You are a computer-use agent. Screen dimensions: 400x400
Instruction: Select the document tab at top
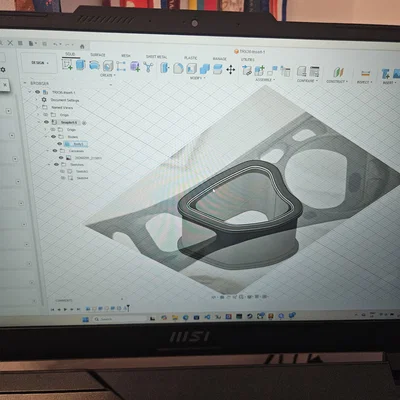click(x=250, y=52)
